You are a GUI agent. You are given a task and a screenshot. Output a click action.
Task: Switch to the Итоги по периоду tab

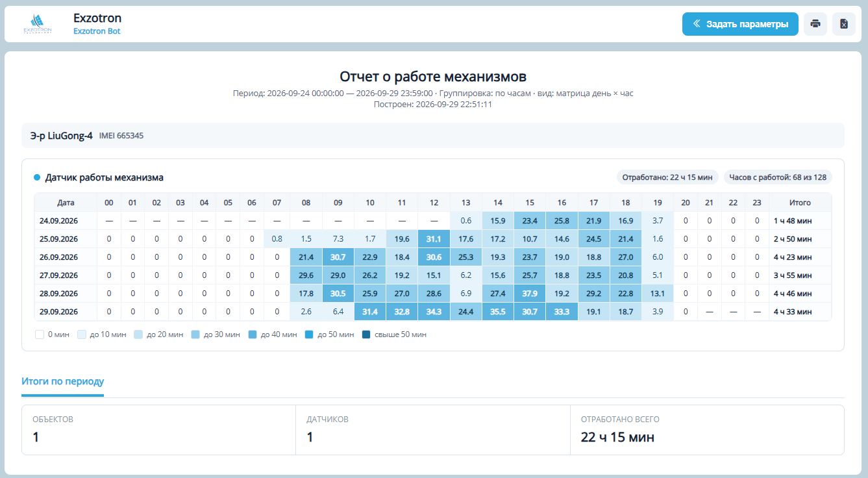(x=63, y=381)
